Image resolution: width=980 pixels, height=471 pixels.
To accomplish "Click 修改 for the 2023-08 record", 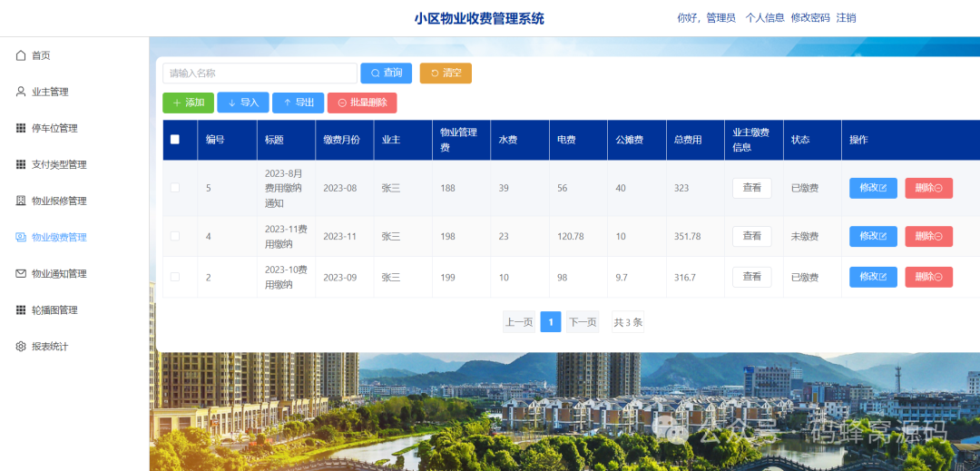I will tap(873, 188).
